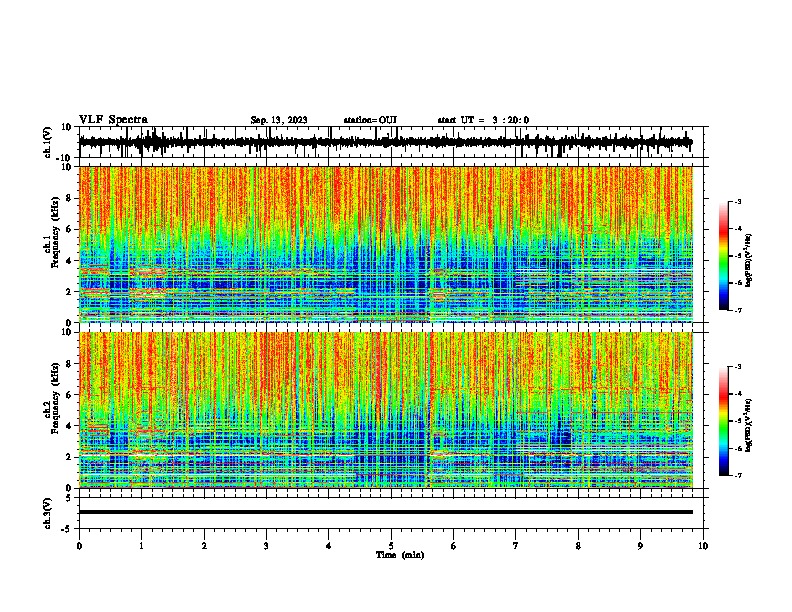The height and width of the screenshot is (612, 792).
Task: Click the "2" kHz tick of ch.1 spectrogram
Action: pyautogui.click(x=70, y=292)
